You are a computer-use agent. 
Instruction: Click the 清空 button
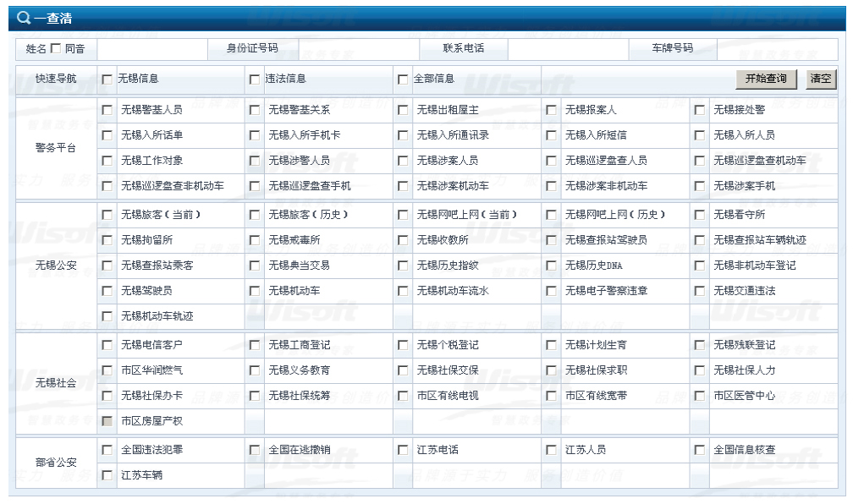[820, 79]
